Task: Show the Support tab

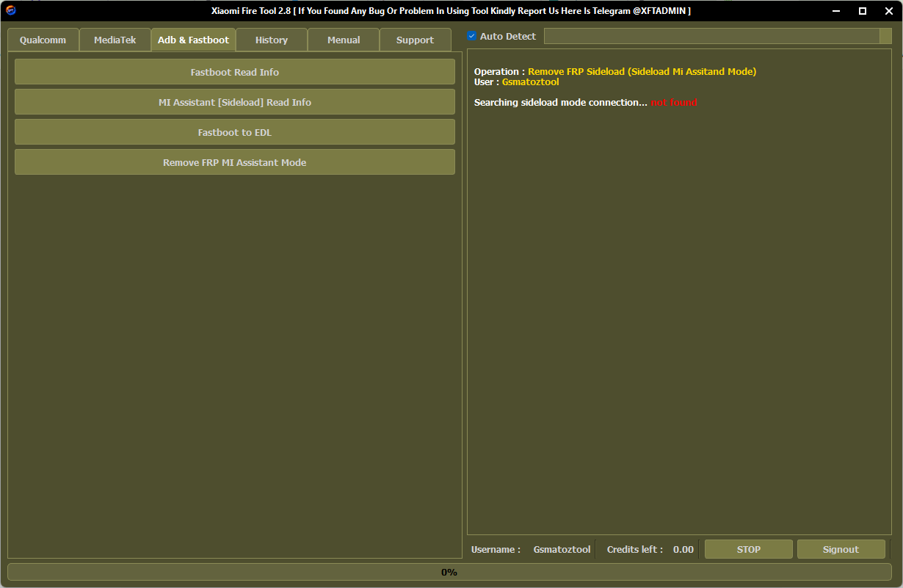Action: click(x=415, y=40)
